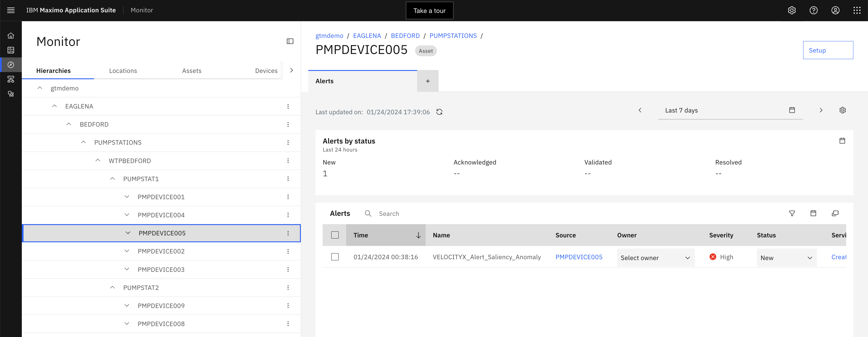Follow the BEDFORD breadcrumb link
Viewport: 868px width, 337px height.
tap(405, 36)
